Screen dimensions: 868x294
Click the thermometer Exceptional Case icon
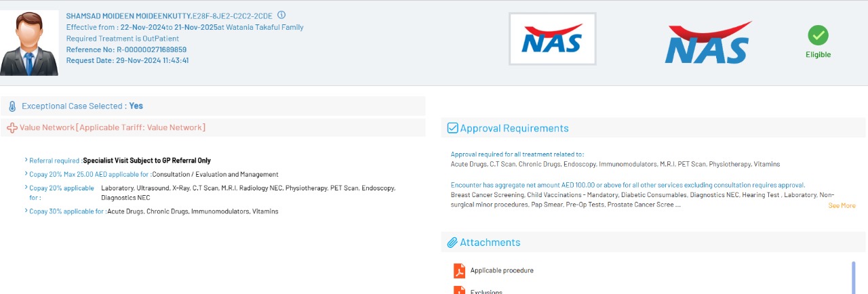(x=12, y=106)
